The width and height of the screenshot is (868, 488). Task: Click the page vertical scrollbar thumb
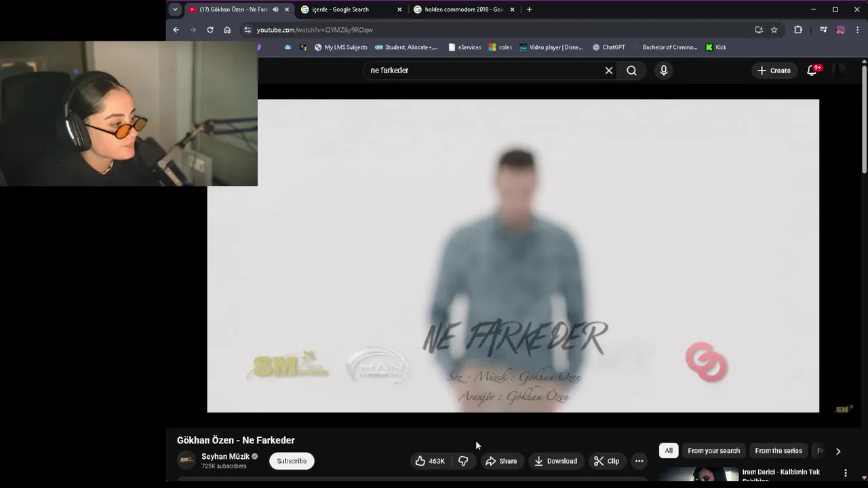[x=864, y=119]
